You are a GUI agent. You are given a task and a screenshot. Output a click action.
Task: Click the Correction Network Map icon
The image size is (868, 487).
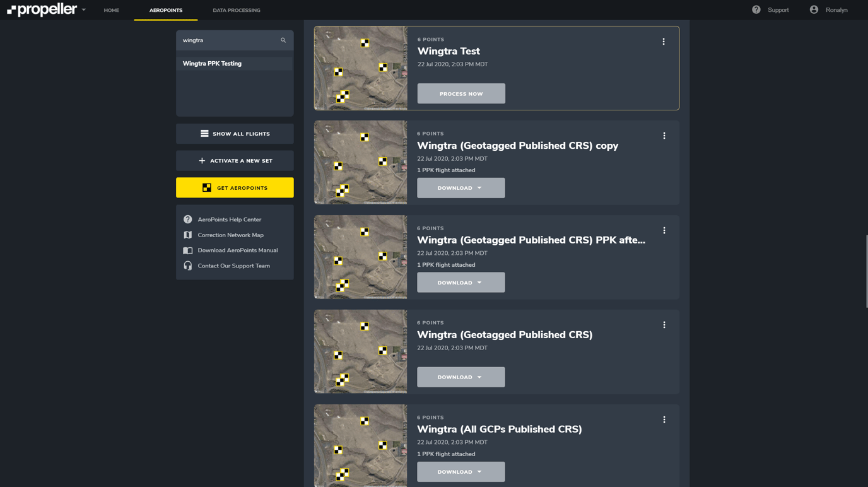(x=188, y=235)
